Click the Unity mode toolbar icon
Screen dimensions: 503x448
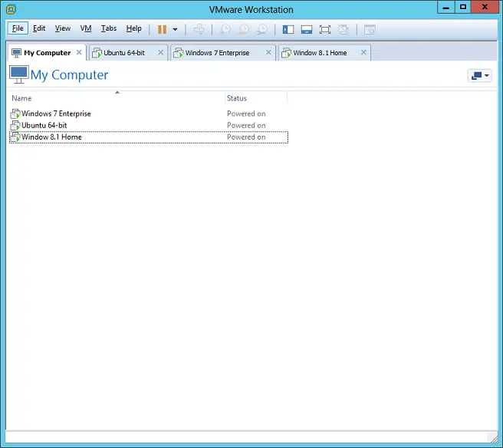[344, 29]
